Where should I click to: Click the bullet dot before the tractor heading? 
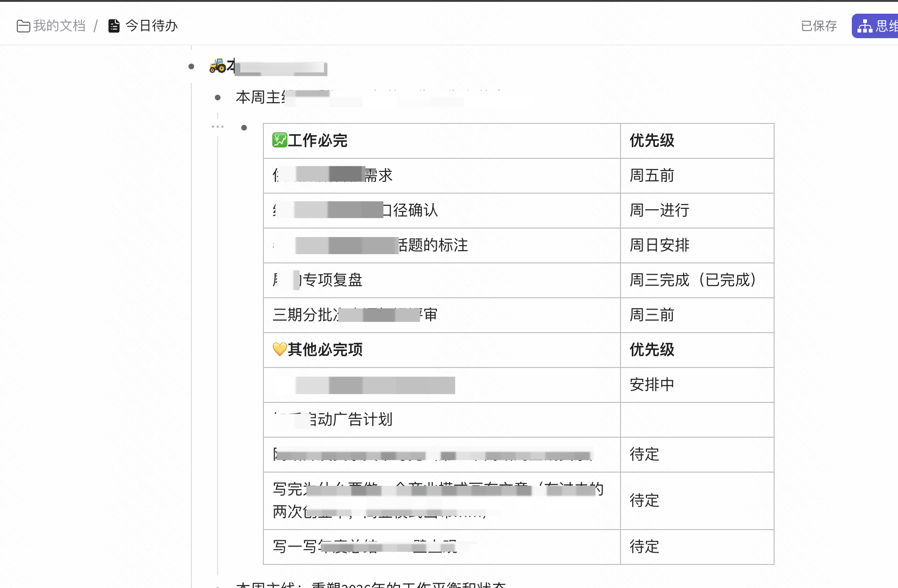tap(191, 66)
